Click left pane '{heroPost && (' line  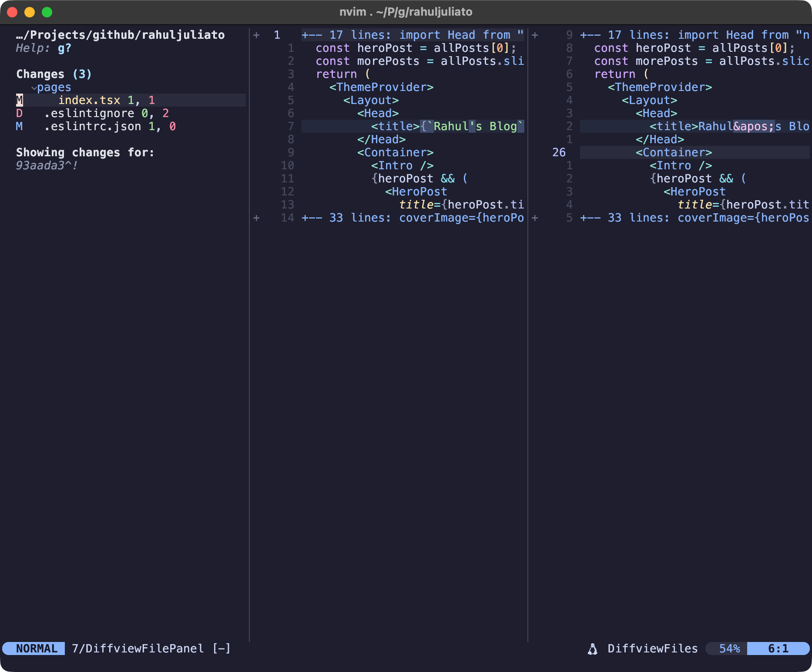pyautogui.click(x=419, y=178)
